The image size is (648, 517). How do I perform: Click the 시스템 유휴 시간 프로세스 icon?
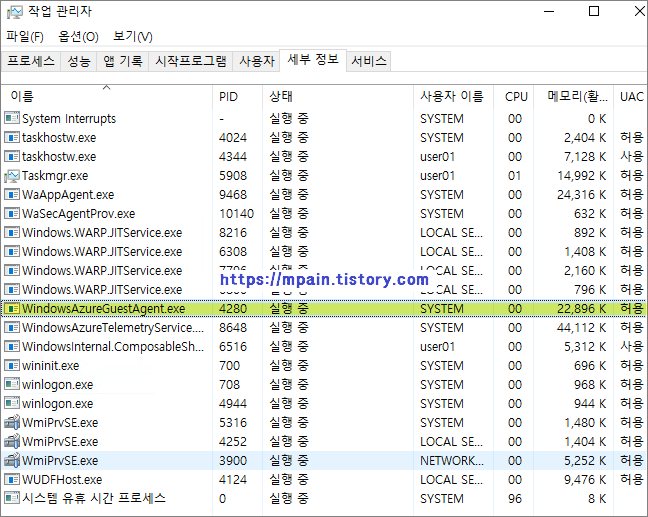tap(12, 498)
